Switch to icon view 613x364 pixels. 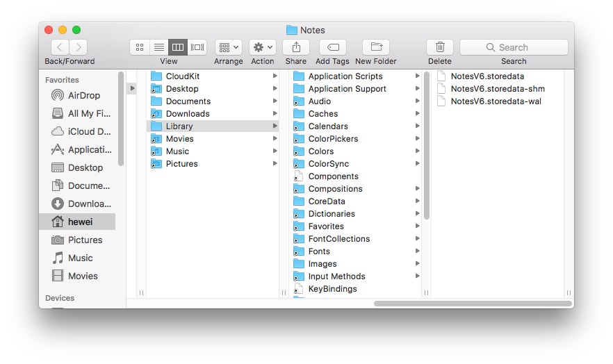point(140,47)
